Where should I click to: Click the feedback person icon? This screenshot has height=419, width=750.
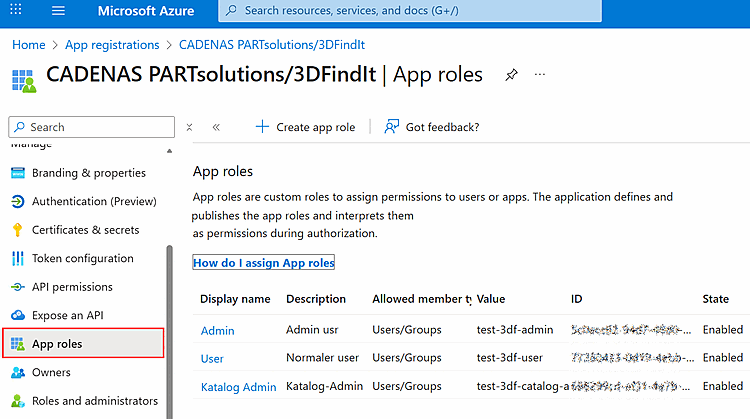pos(391,126)
